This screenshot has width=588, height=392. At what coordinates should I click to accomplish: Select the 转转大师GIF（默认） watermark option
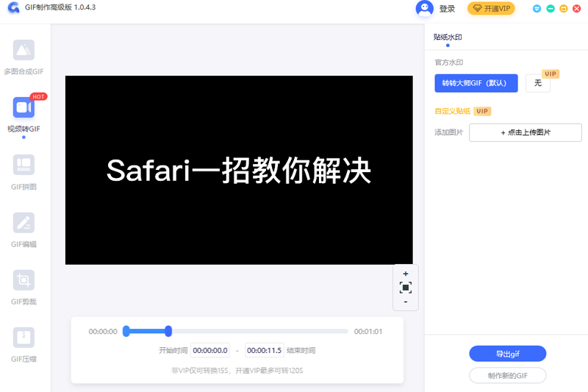tap(476, 83)
